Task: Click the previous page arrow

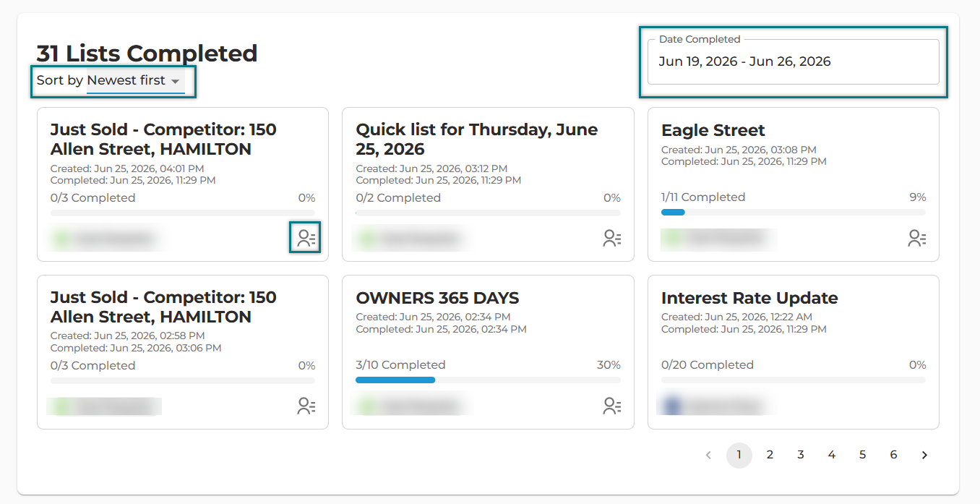Action: [708, 455]
